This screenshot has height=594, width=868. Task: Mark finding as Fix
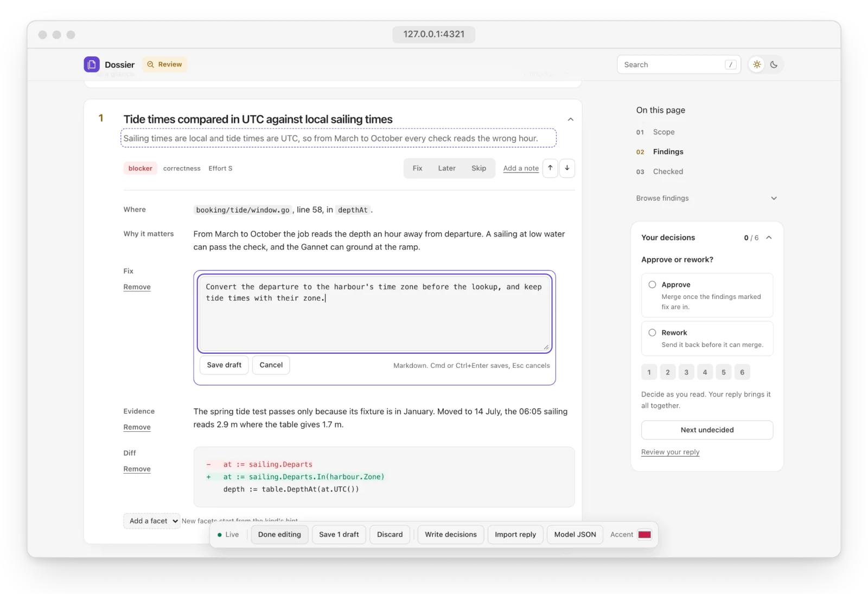pos(417,168)
